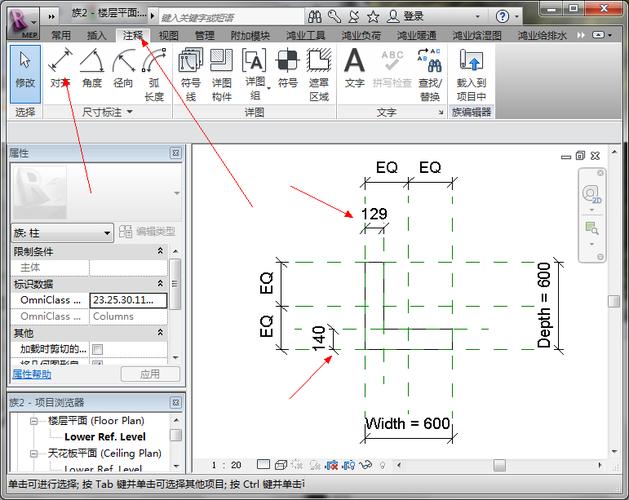
Task: Expand the 尺寸标注 panel dropdown
Action: [x=130, y=114]
